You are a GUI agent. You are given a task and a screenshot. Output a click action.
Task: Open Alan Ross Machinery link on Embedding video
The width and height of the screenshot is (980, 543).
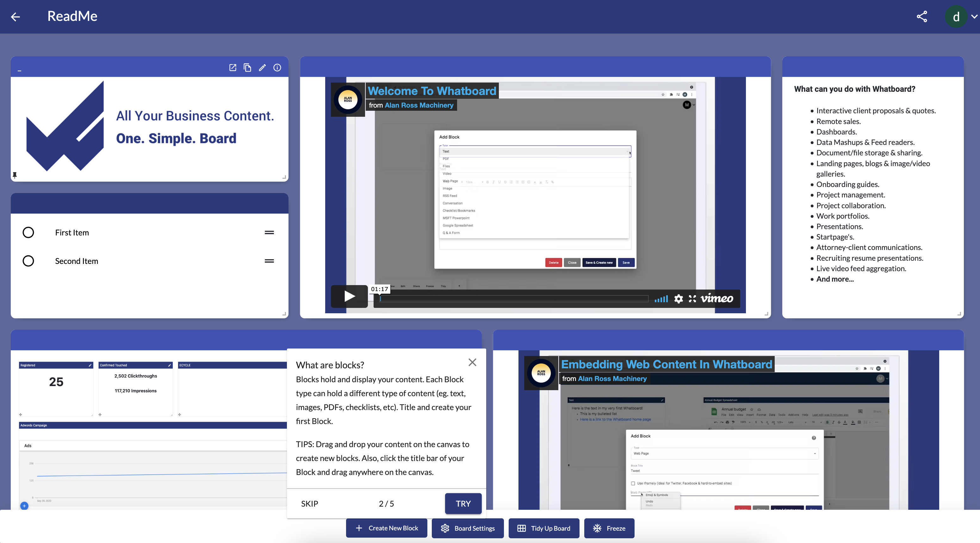click(612, 379)
